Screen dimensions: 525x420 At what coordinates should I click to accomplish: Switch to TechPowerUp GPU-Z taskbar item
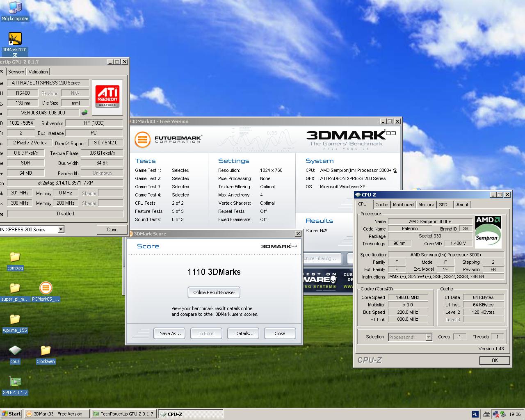tap(124, 414)
